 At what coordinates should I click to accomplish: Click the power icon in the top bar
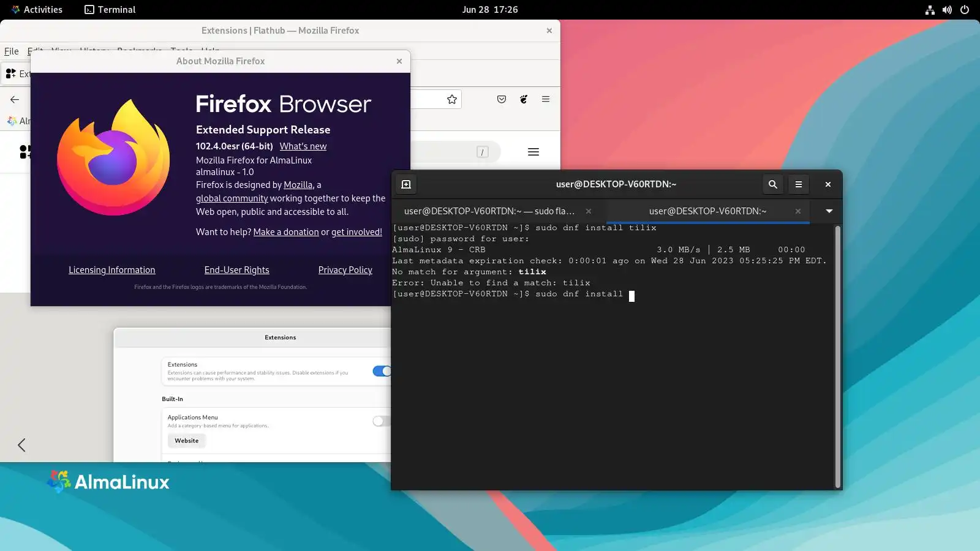pos(965,10)
